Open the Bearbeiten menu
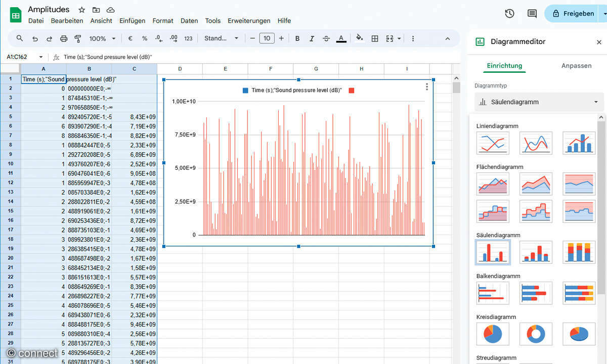Screen dimensions: 607x364 [67, 21]
